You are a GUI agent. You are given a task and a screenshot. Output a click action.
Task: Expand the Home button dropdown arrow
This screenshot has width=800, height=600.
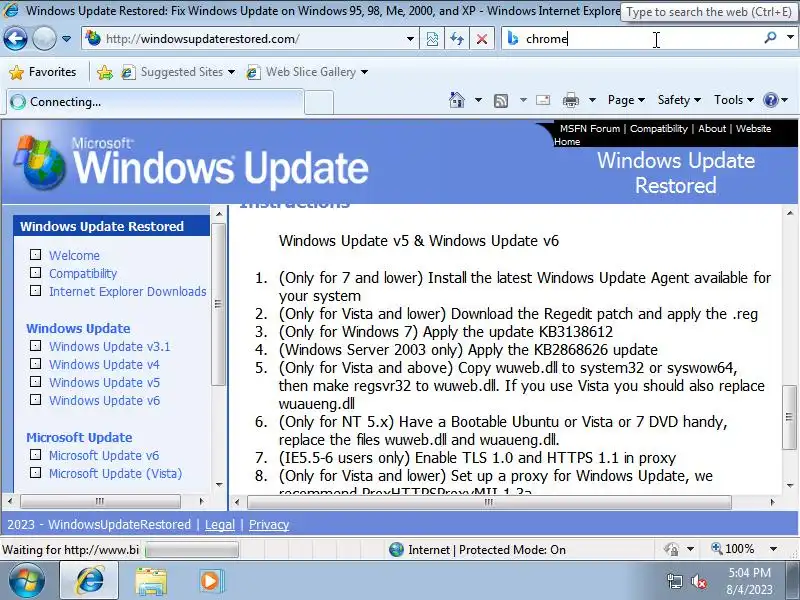tap(478, 100)
